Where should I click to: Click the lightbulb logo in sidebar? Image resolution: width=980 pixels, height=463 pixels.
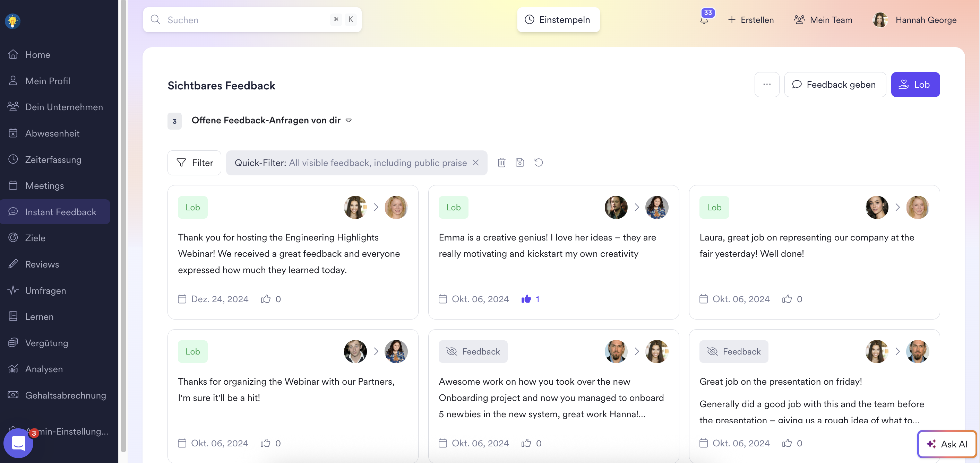pos(12,21)
